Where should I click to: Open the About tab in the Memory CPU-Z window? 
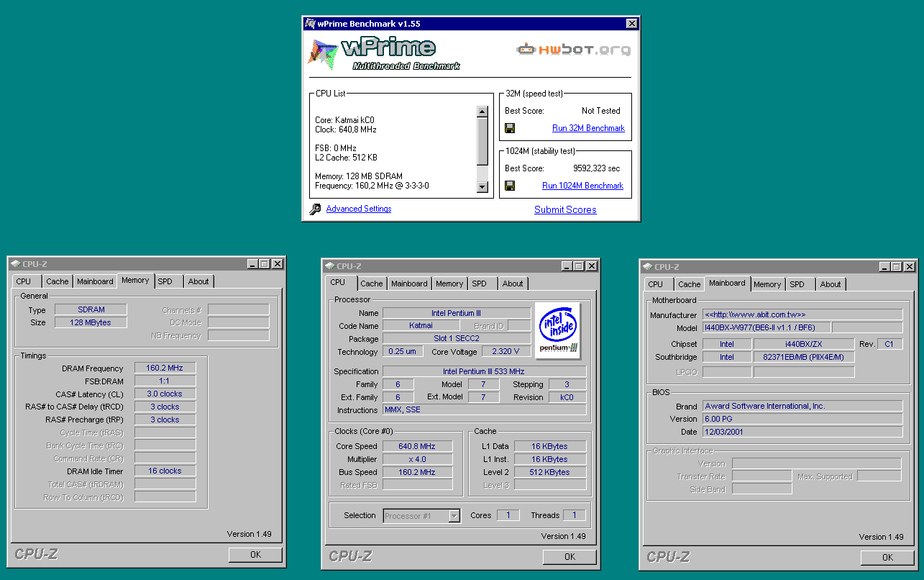click(198, 281)
